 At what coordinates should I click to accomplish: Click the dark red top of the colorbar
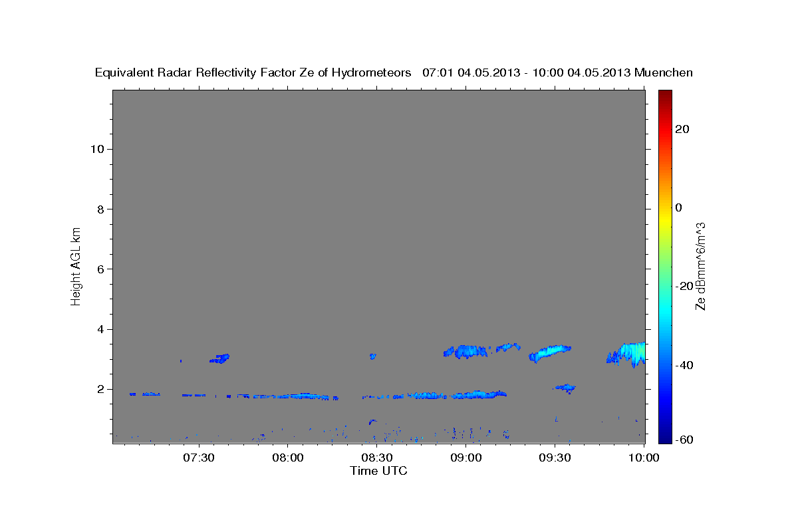pyautogui.click(x=665, y=94)
